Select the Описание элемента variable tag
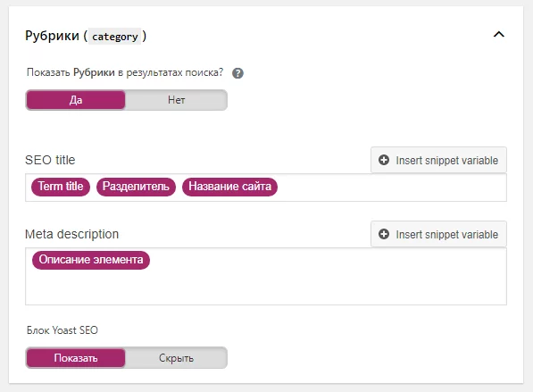The height and width of the screenshot is (392, 533). pos(91,260)
